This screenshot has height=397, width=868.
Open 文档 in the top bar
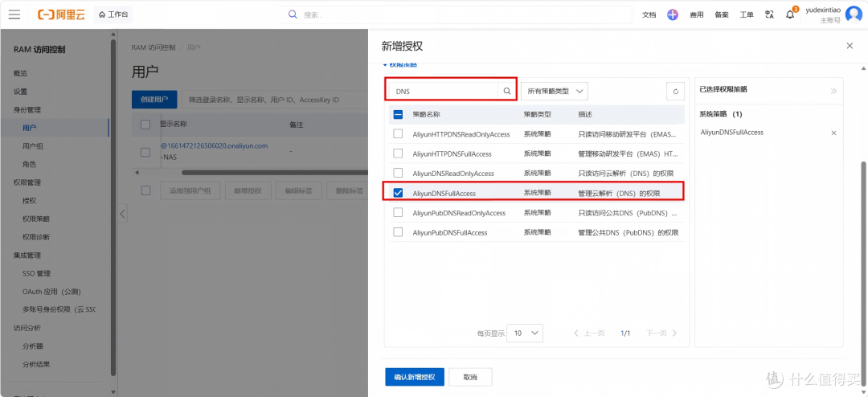pyautogui.click(x=649, y=15)
